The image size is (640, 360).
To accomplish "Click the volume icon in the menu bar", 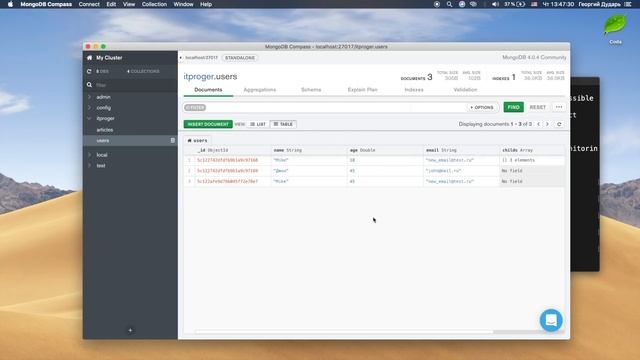I will point(495,4).
